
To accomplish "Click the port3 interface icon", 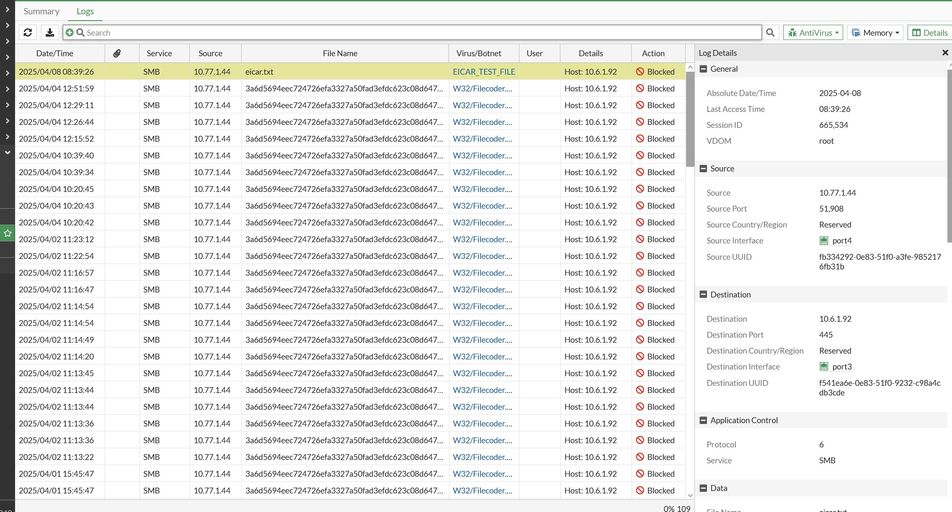I will click(x=824, y=367).
